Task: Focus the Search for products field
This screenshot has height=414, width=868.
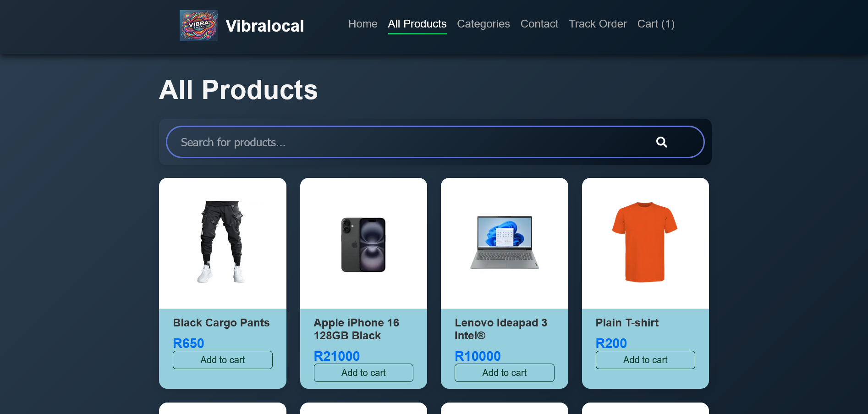Action: (x=412, y=142)
